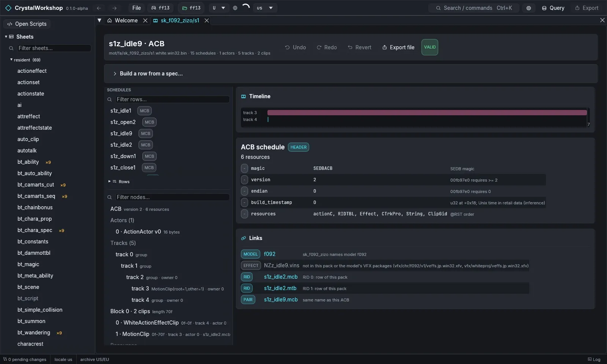Viewport: 607px width, 364px height.
Task: Click the track 3 timeline bar
Action: tap(427, 113)
